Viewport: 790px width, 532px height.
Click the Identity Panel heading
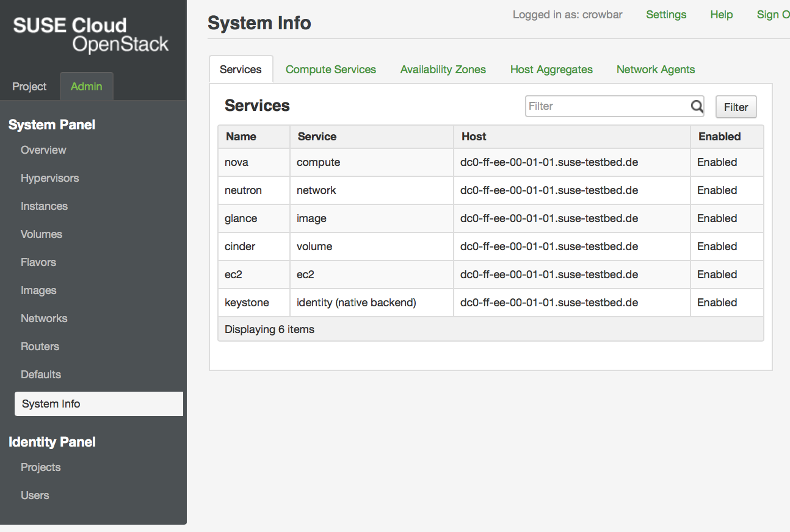click(52, 442)
